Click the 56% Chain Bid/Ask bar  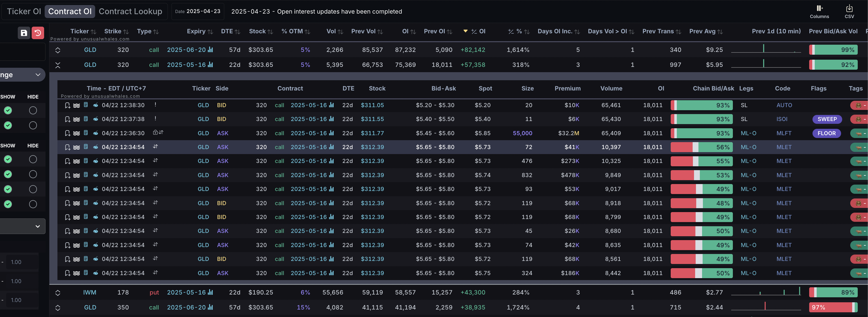[702, 147]
